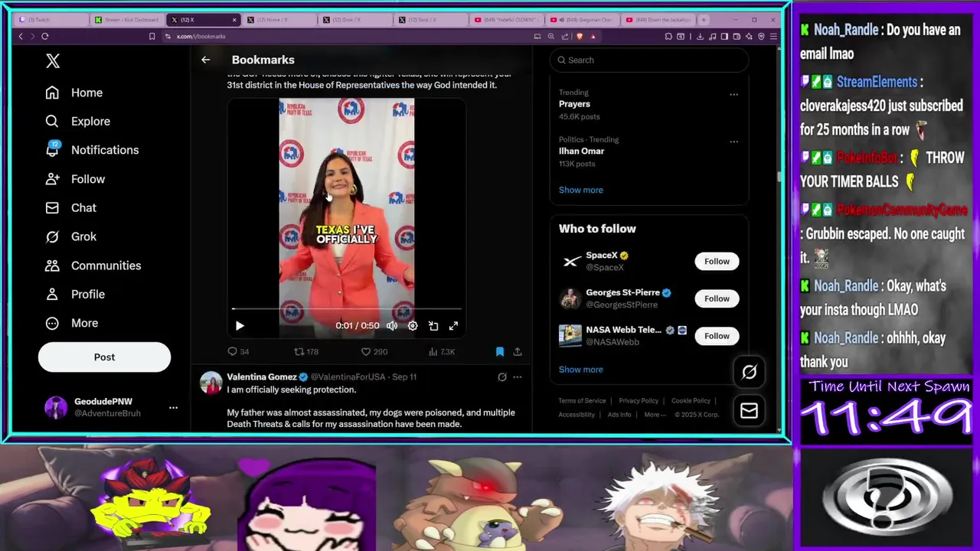Viewport: 980px width, 551px height.
Task: Expand the More menu in the sidebar
Action: click(x=72, y=323)
